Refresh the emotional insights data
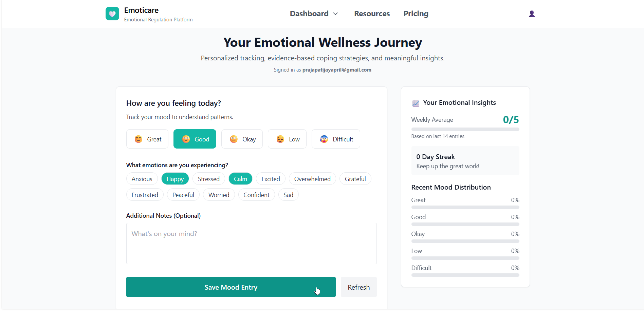This screenshot has width=644, height=311. [358, 287]
